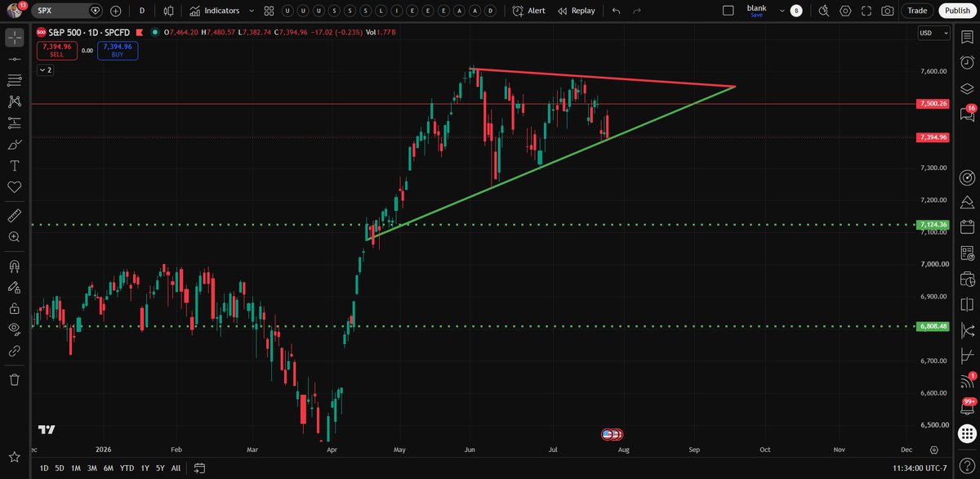
Task: Toggle stay in drawing mode
Action: (14, 287)
